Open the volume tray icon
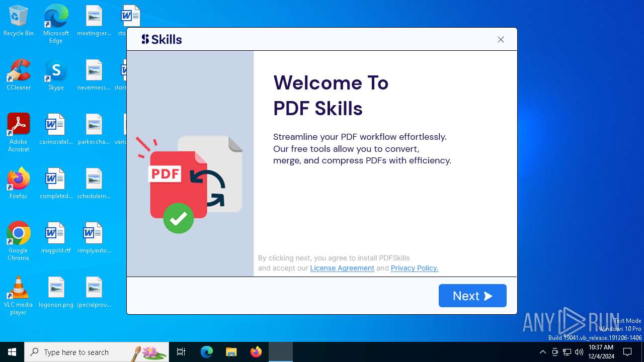This screenshot has height=362, width=644. pyautogui.click(x=579, y=352)
